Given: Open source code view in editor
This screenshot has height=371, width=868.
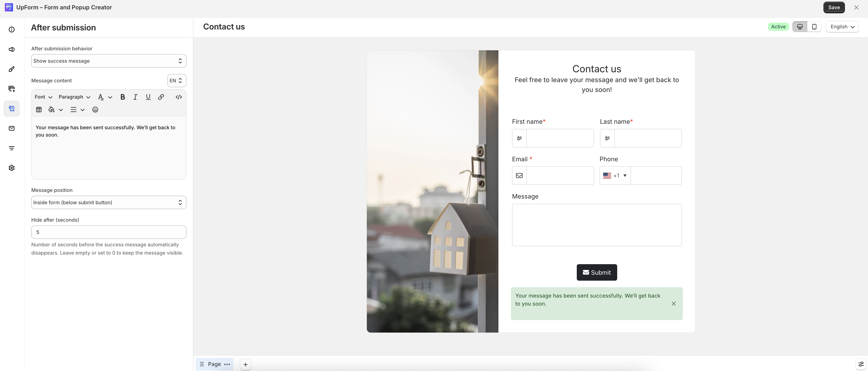Looking at the screenshot, I should coord(179,97).
